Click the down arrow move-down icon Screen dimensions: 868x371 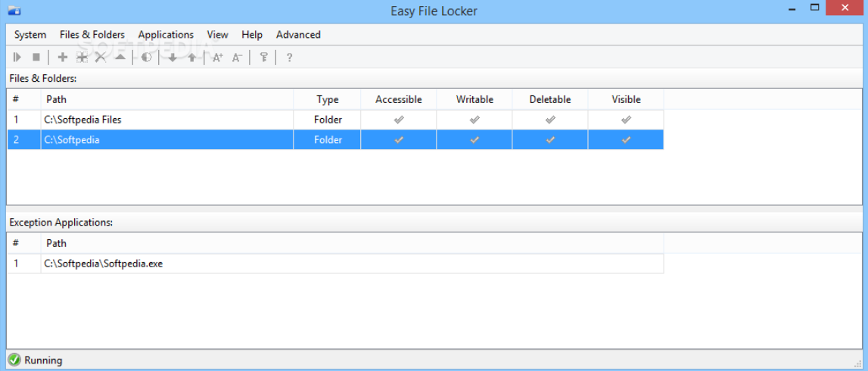(x=173, y=57)
